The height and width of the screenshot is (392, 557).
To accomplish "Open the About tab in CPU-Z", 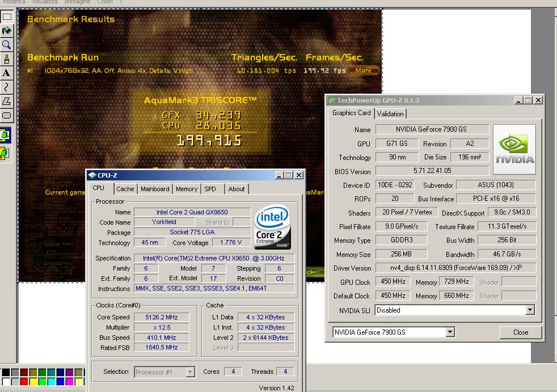I will pos(236,189).
